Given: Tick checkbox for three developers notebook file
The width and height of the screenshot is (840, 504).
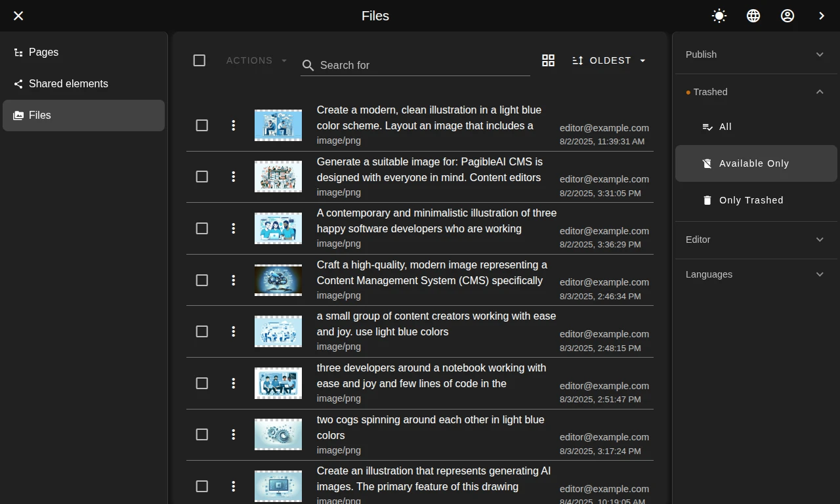Looking at the screenshot, I should [202, 383].
